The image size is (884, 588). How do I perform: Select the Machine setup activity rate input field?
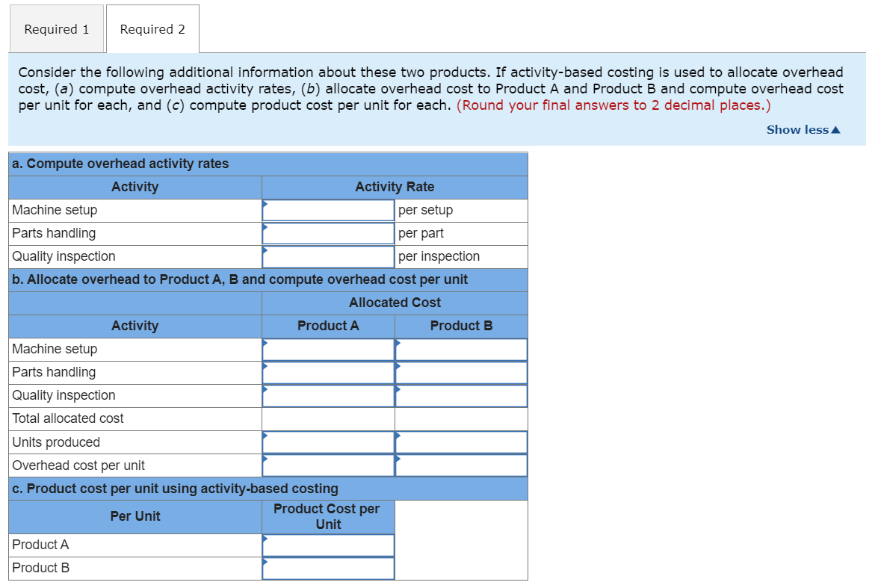click(327, 210)
